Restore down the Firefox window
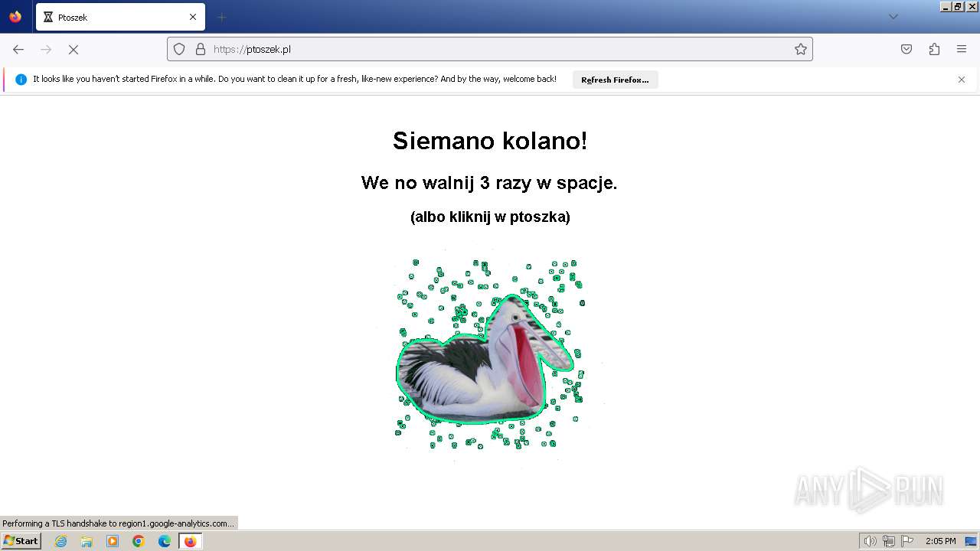The width and height of the screenshot is (980, 551). tap(958, 6)
